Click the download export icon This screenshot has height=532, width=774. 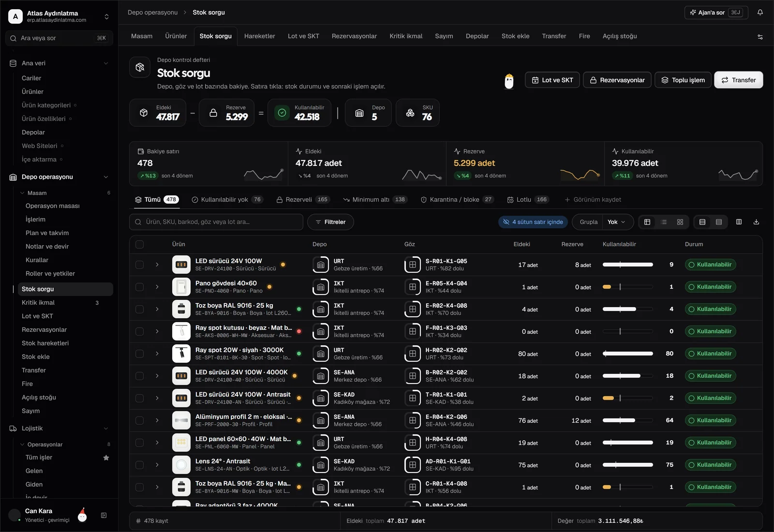[x=756, y=222]
